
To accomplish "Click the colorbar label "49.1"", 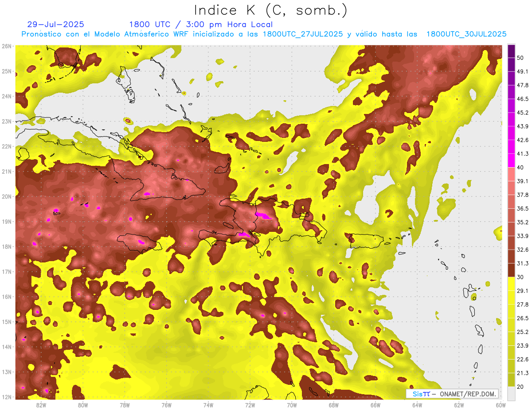I will [x=523, y=71].
